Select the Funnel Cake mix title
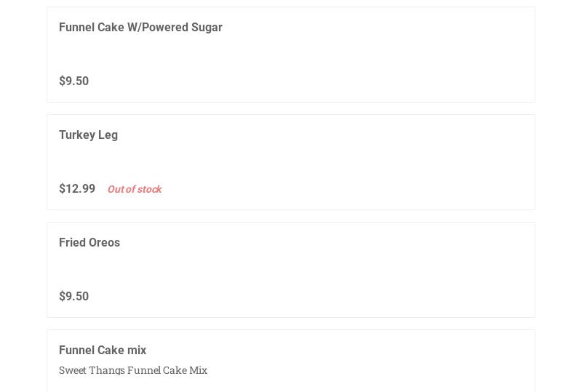 coord(103,351)
